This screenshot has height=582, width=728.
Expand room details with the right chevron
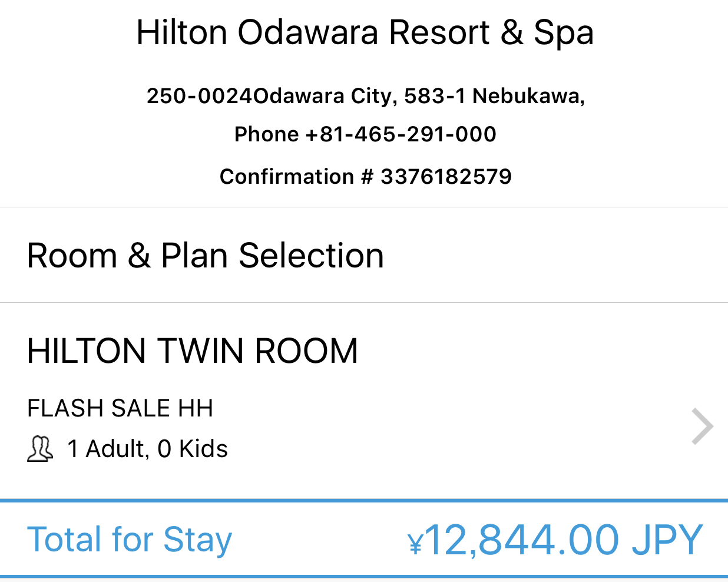click(702, 426)
